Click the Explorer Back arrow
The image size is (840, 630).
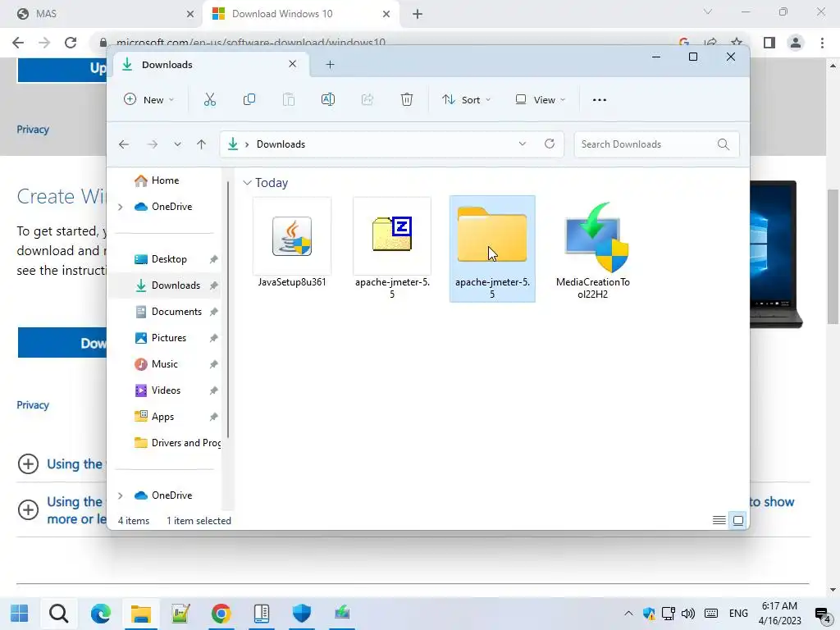[x=124, y=144]
